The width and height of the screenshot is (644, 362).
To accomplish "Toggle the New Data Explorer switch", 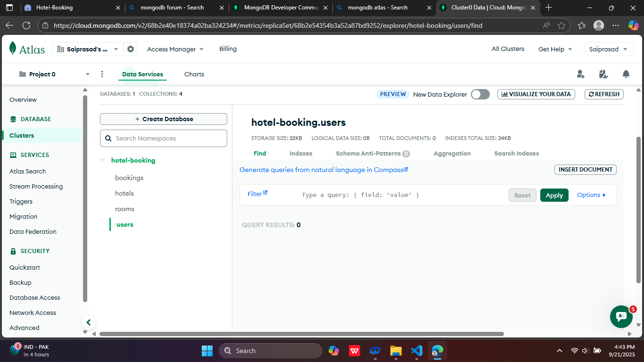I will tap(480, 94).
